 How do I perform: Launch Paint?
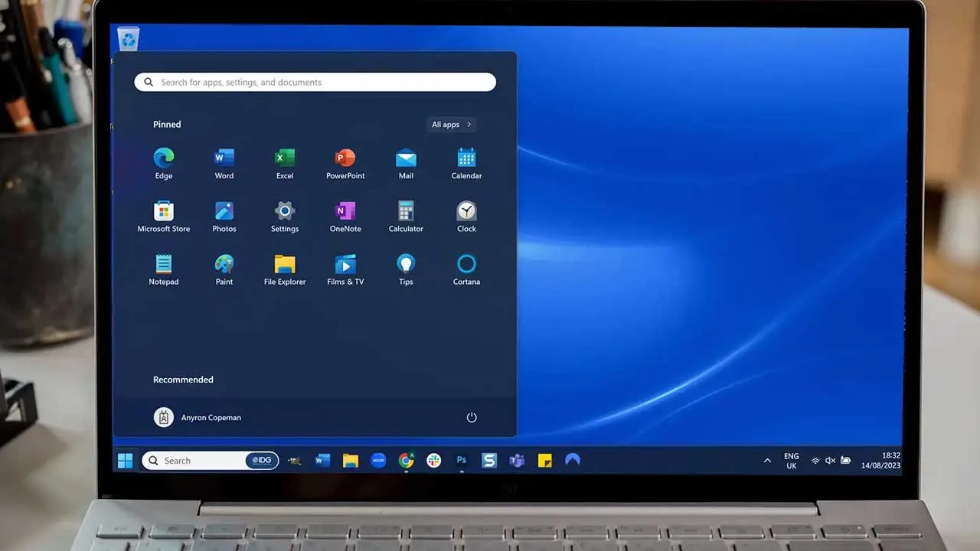tap(224, 269)
